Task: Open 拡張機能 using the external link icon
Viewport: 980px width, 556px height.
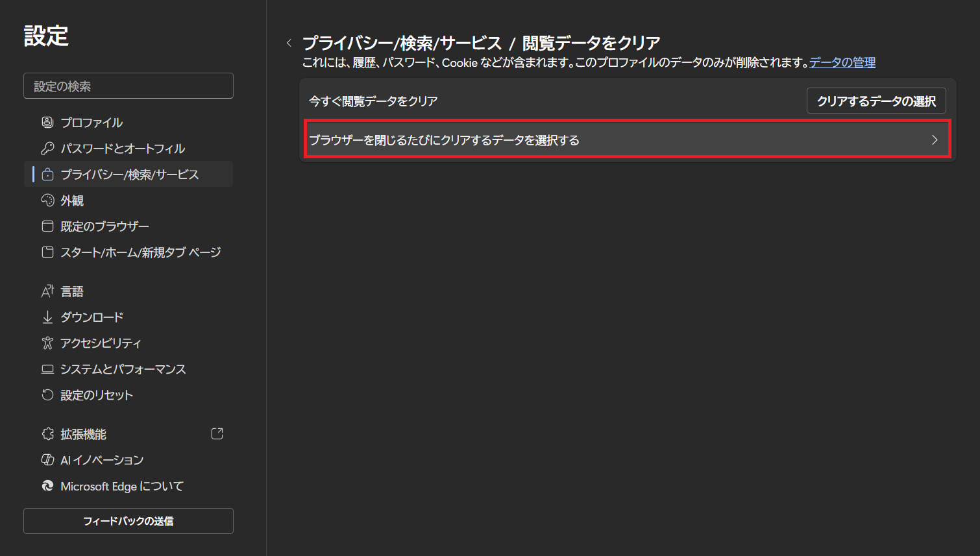Action: (218, 433)
